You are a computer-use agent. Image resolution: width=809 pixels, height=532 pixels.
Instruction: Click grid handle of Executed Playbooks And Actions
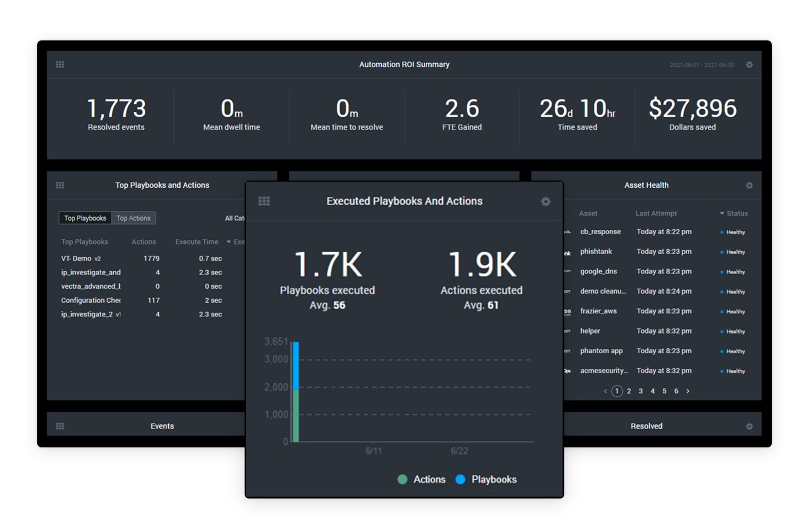click(x=264, y=201)
